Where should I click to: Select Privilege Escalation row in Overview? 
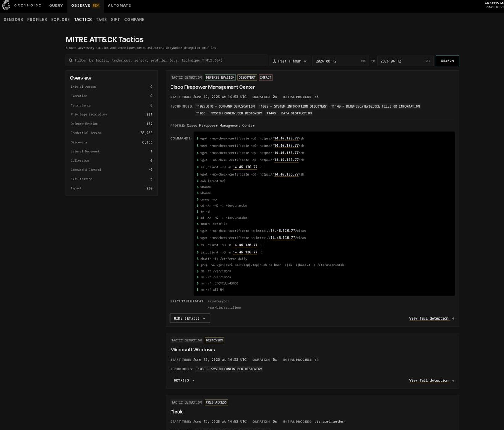[112, 115]
